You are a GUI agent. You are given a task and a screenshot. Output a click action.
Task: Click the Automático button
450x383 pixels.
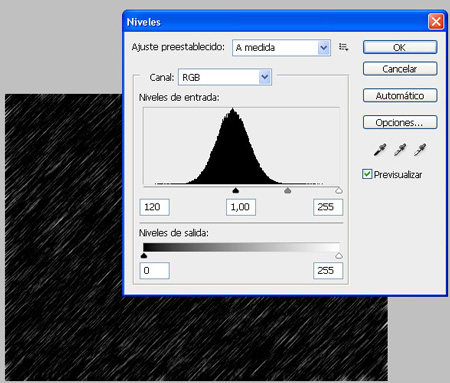(400, 96)
